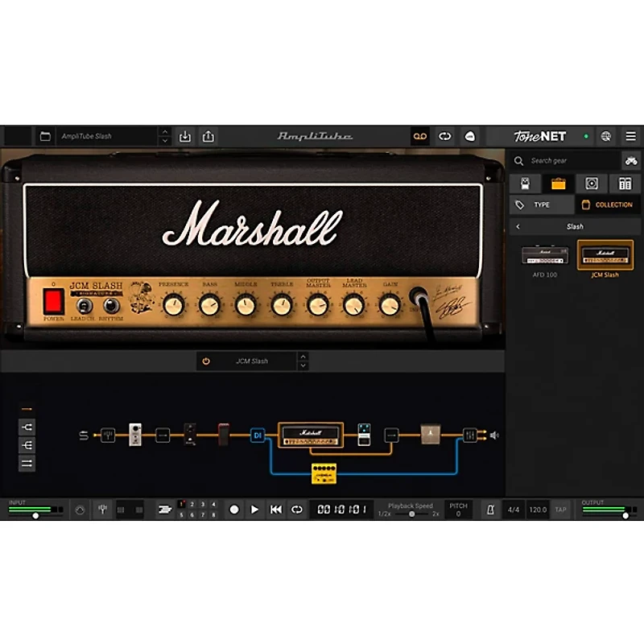Toggle the metronome icon

[x=490, y=510]
